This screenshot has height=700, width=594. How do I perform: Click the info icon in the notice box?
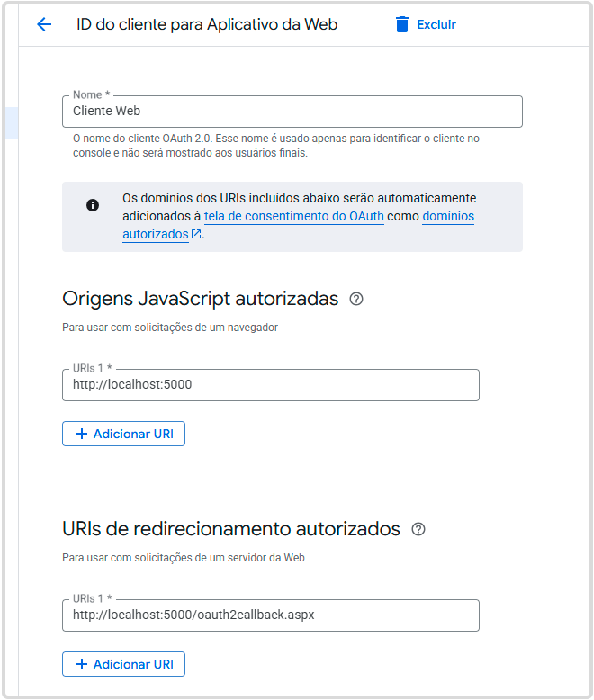coord(93,205)
